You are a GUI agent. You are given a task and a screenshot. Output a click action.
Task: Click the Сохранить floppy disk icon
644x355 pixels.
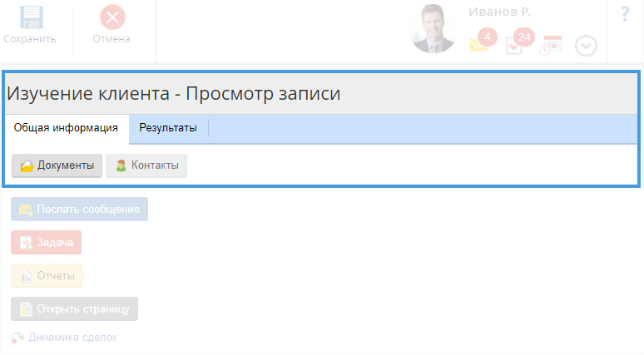32,17
